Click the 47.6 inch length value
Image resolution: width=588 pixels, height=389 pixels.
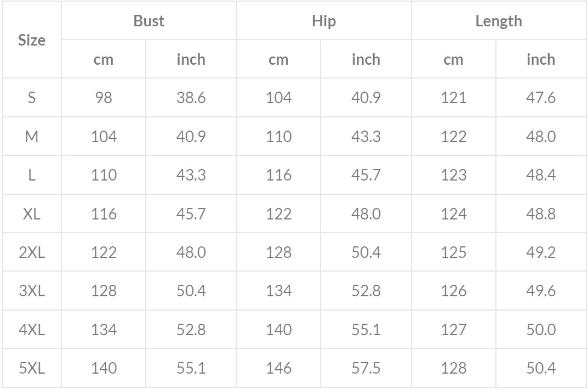pos(541,98)
